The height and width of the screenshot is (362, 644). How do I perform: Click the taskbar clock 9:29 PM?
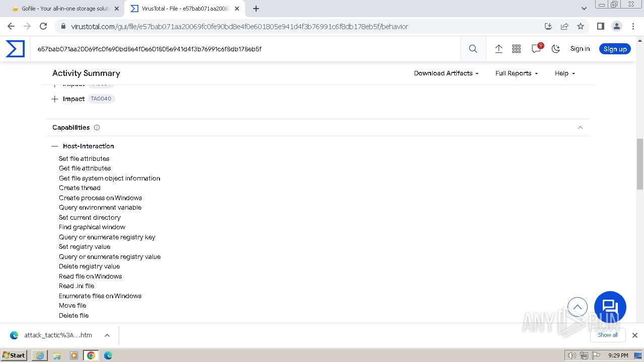click(x=618, y=355)
